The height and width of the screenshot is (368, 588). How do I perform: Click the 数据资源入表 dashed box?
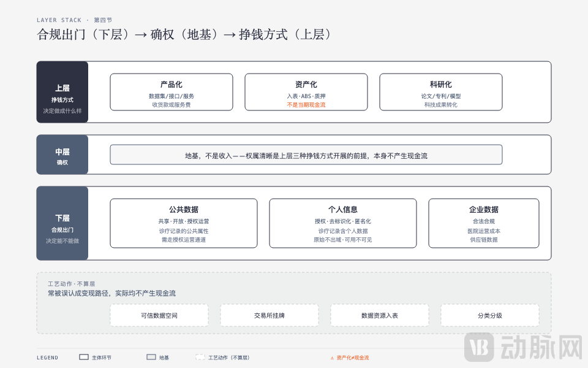(380, 315)
